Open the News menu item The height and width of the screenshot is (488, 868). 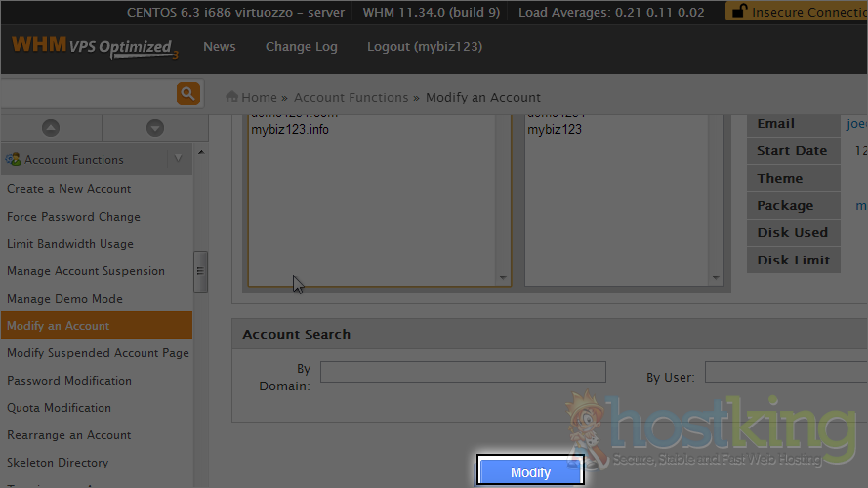pos(219,47)
